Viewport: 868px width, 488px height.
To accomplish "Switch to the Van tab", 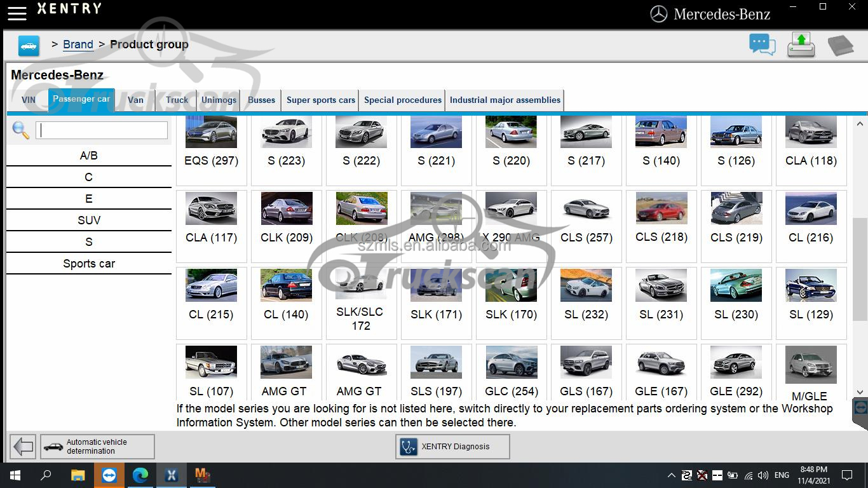I will [135, 100].
